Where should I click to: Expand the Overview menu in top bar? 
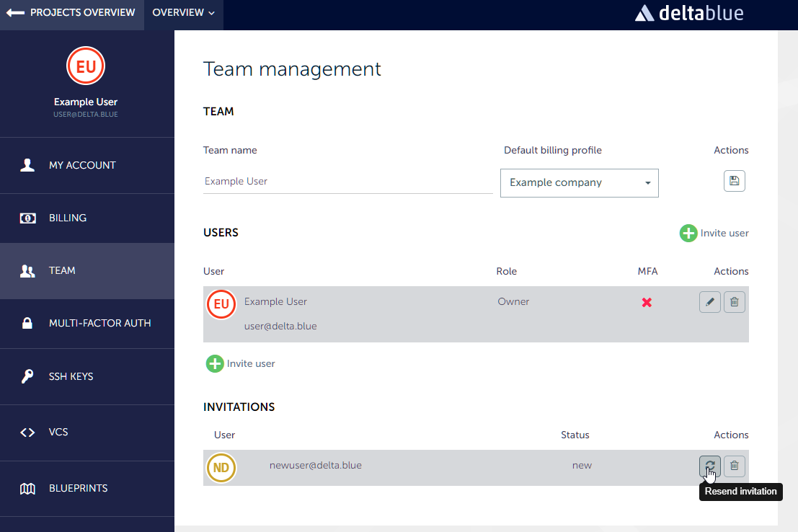tap(183, 13)
